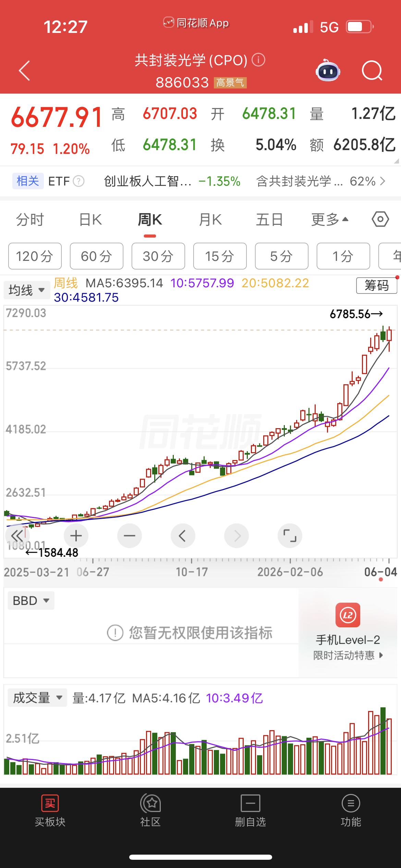Viewport: 401px width, 868px height.
Task: Tap 20:5082.22 moving average value
Action: coord(275,283)
